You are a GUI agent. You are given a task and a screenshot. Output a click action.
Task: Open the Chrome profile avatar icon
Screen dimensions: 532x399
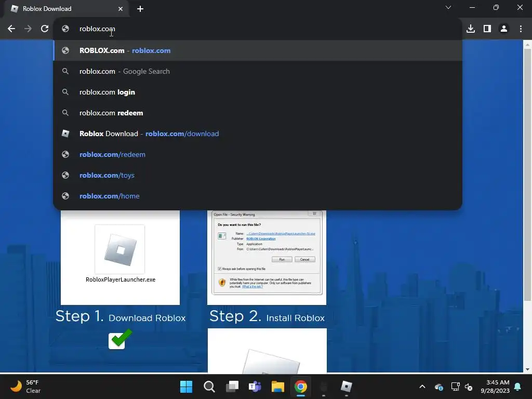pos(504,29)
